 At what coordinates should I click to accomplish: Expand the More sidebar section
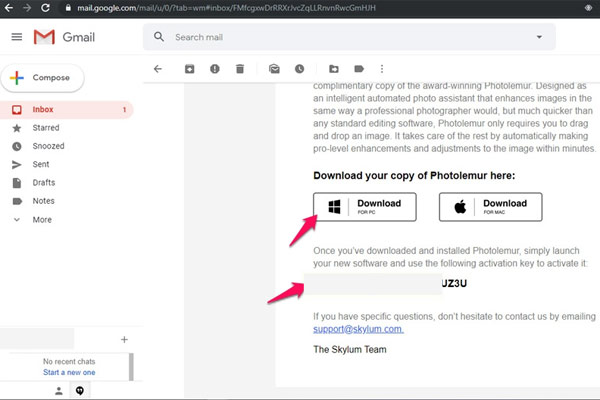[x=42, y=220]
